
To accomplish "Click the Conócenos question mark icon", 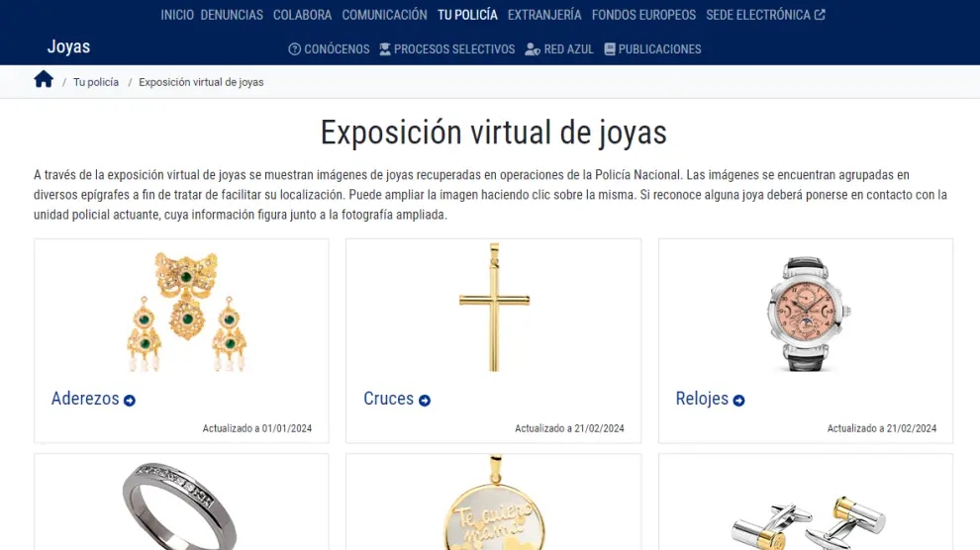I will 294,49.
